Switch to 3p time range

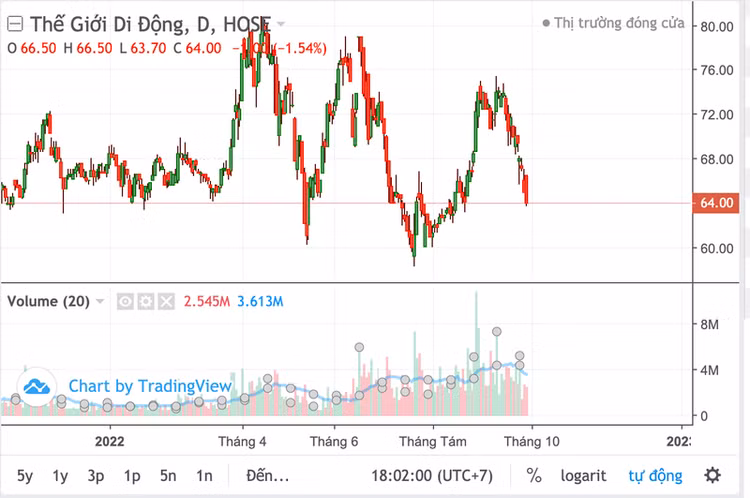pyautogui.click(x=96, y=476)
